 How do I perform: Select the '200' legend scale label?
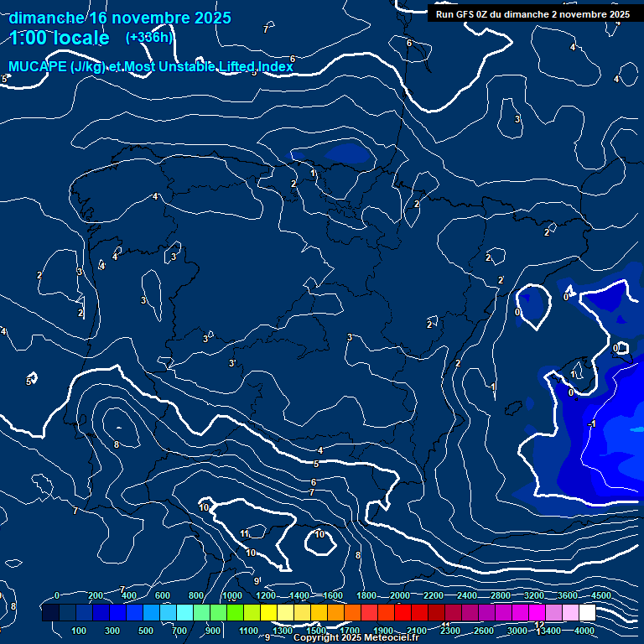96,595
